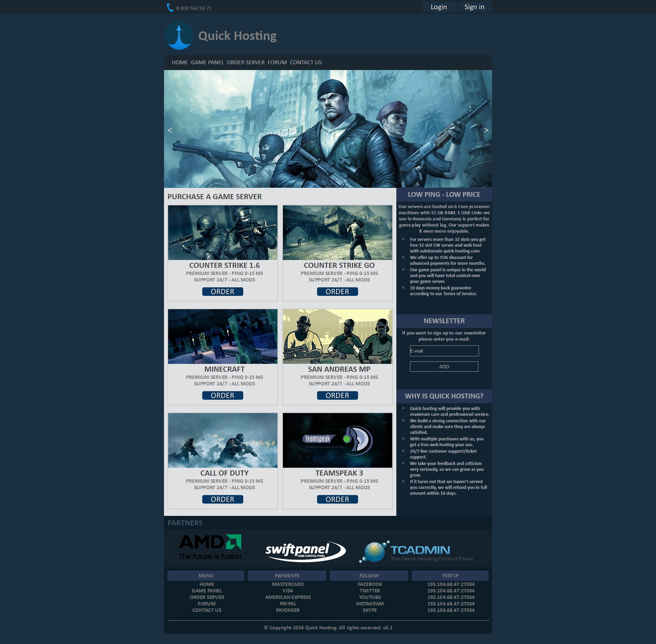Viewport: 656px width, 644px height.
Task: Open TWITTER link in footer follow list
Action: [370, 591]
